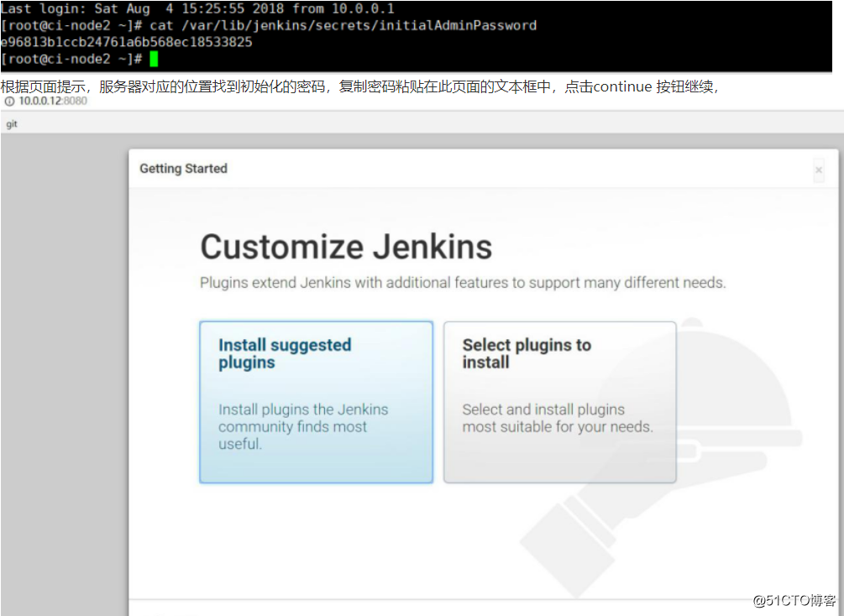
Task: Choose Select plugins to install card
Action: point(560,402)
